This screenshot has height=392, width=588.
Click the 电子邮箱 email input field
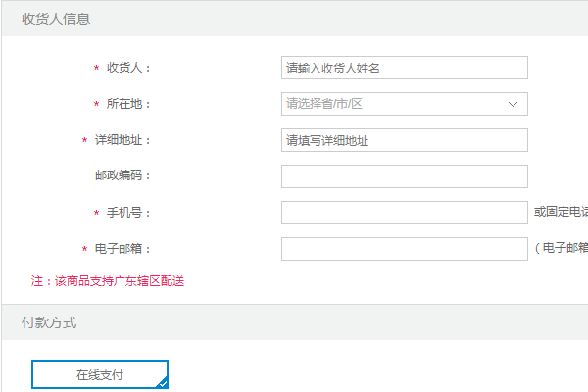pos(404,249)
